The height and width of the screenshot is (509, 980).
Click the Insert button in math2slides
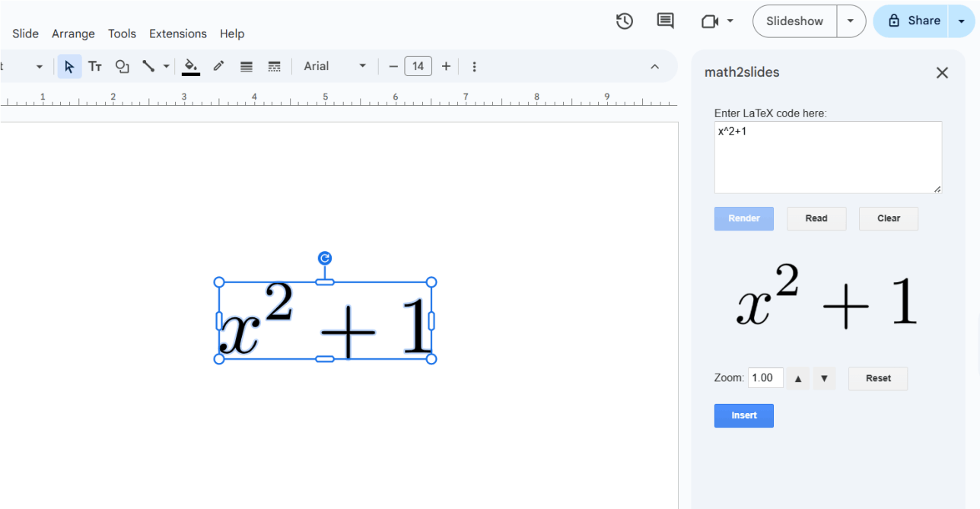click(x=743, y=415)
